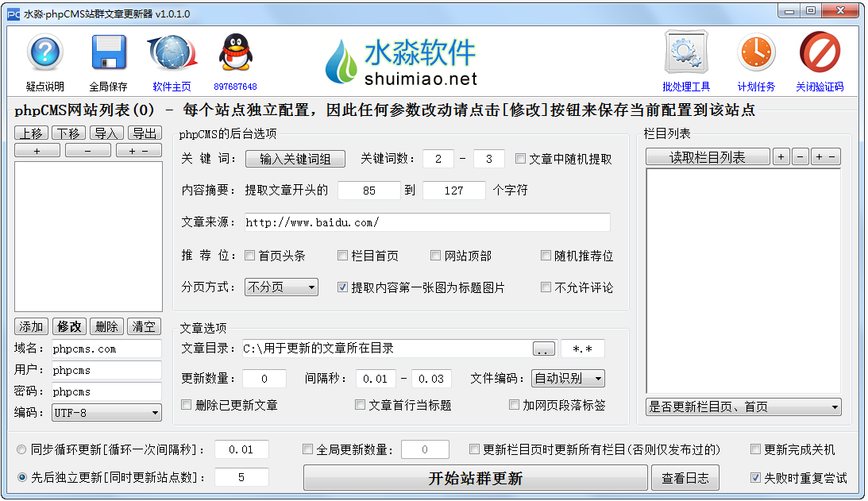Click the '+ -' button under 导出
Screen dimensions: 868x501
(x=139, y=151)
